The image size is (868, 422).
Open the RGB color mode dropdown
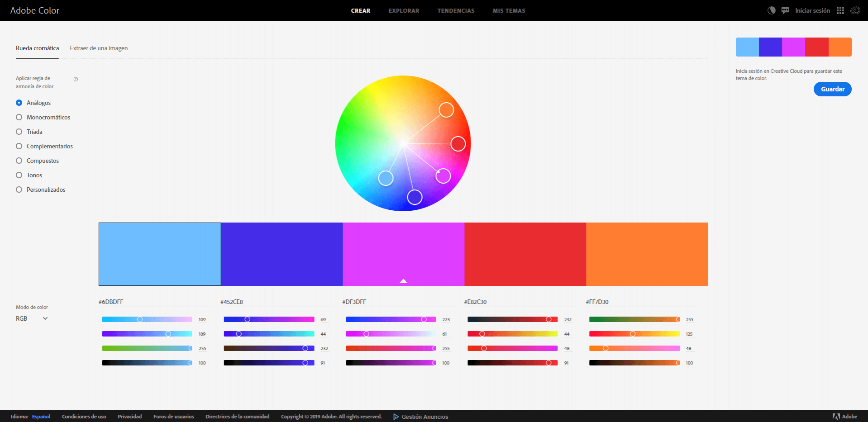(x=32, y=318)
